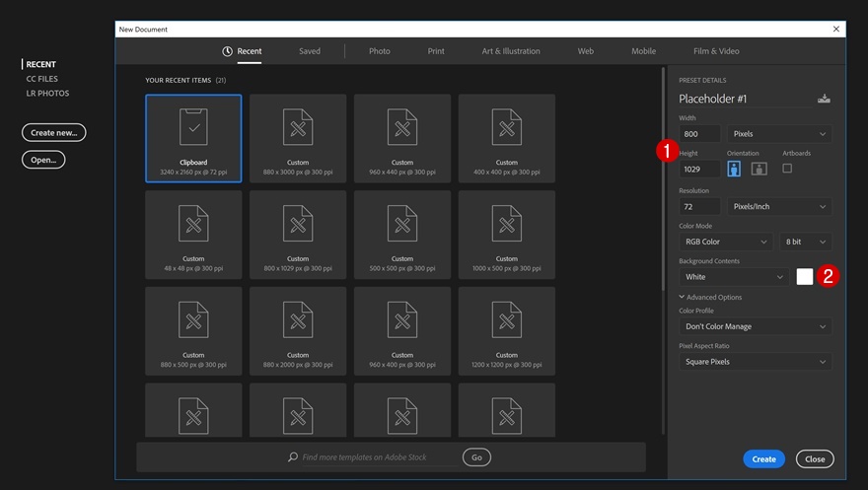Click Find more templates search field

pos(380,457)
